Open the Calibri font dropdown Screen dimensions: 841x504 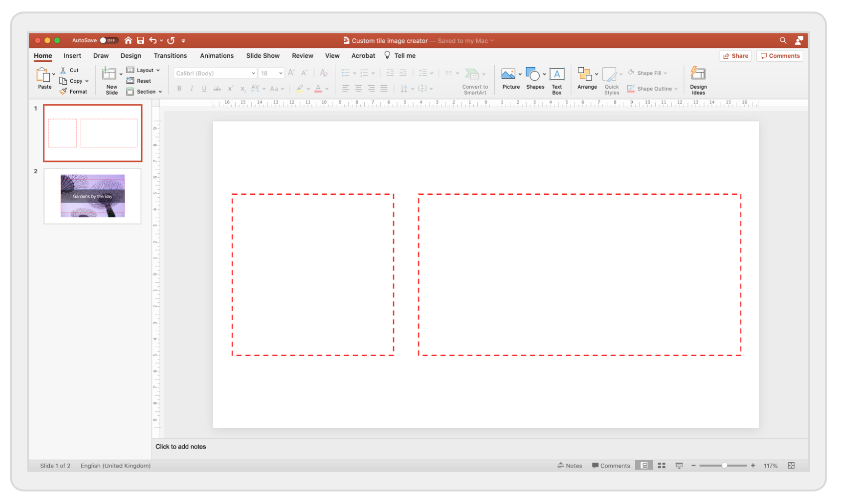point(214,73)
